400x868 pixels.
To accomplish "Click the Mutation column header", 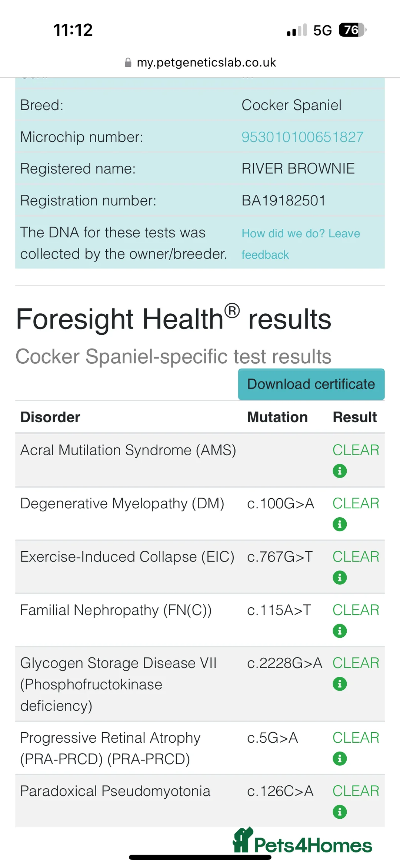I will 277,417.
